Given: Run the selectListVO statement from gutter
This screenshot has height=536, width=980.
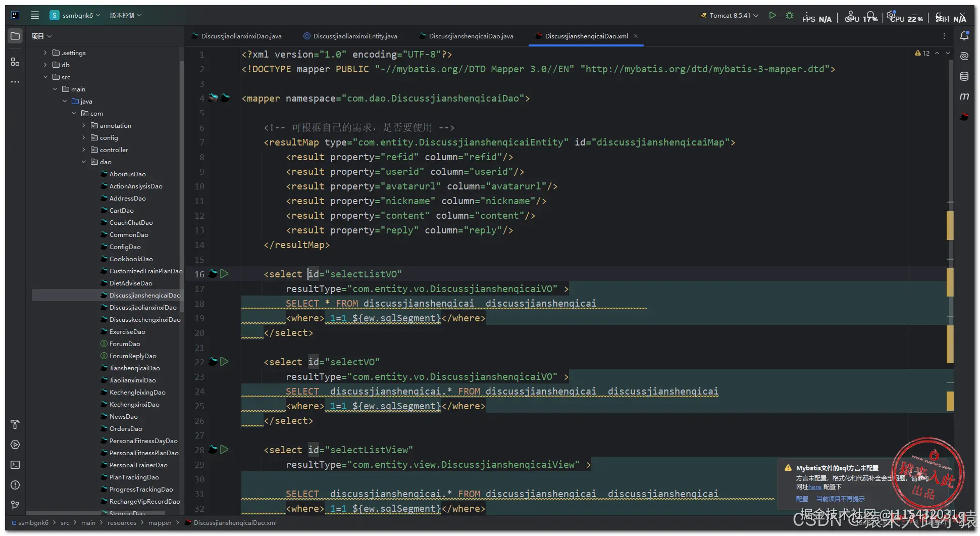Looking at the screenshot, I should (225, 274).
